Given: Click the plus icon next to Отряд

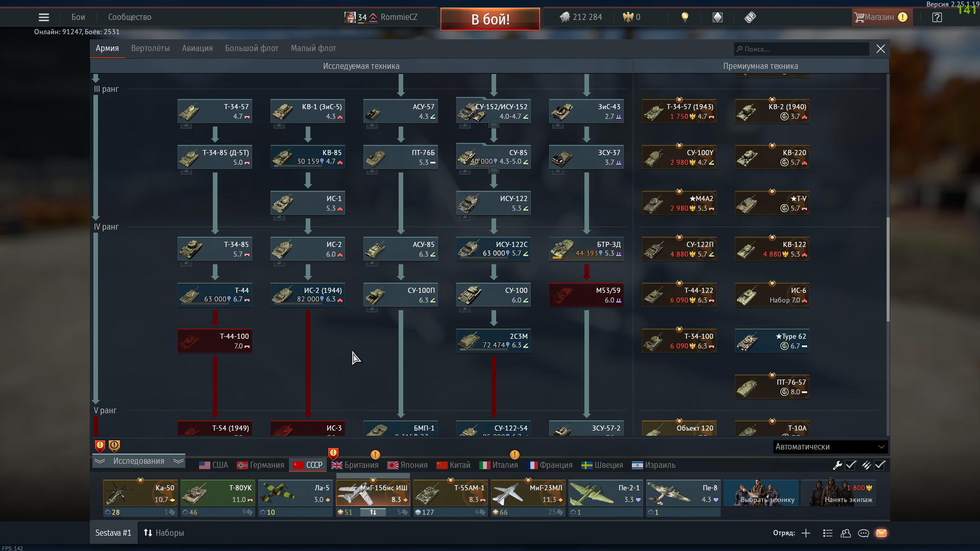Looking at the screenshot, I should tap(806, 533).
